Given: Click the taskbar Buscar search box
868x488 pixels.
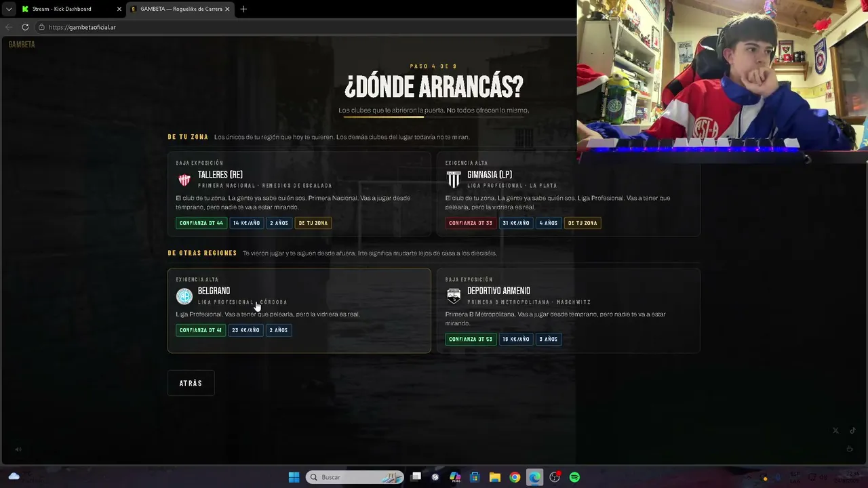Looking at the screenshot, I should [355, 477].
